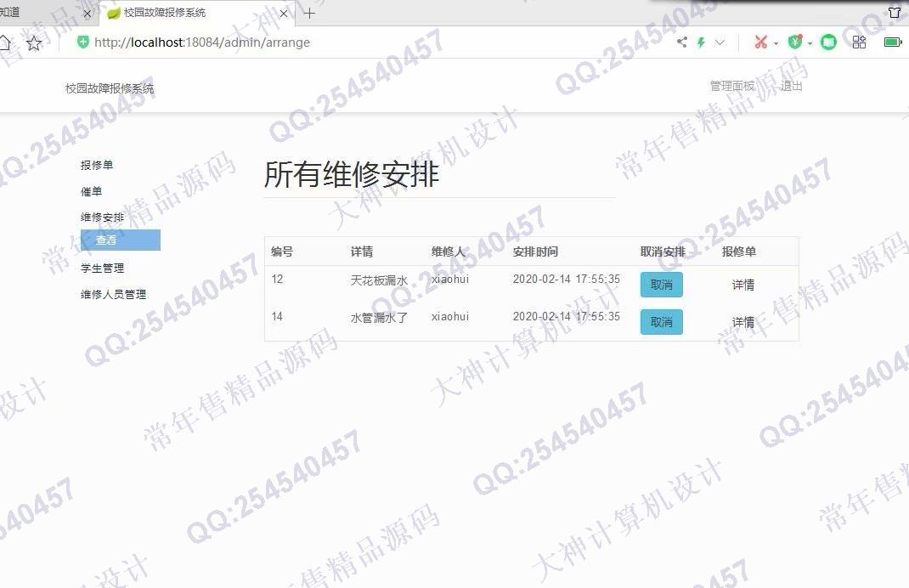Click the red scissors screenshot icon
Screen dimensions: 909x588
coord(760,42)
